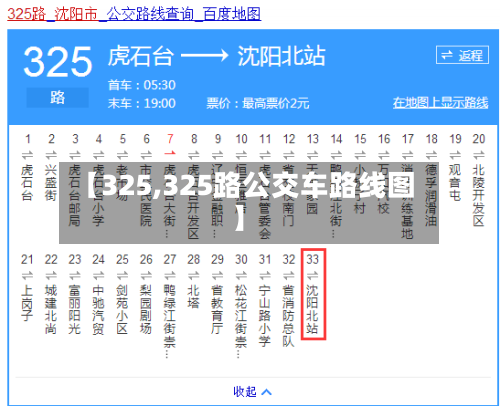Click the red stop number 7

click(x=170, y=139)
